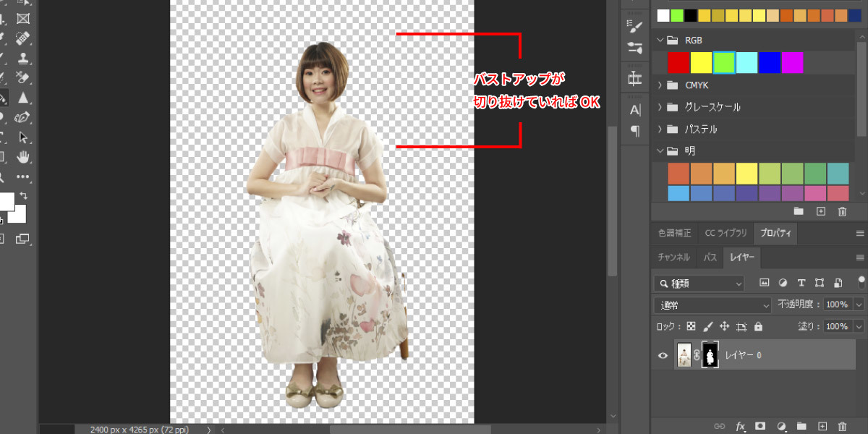Open the 不透明度 opacity dropdown arrow

pos(859,305)
